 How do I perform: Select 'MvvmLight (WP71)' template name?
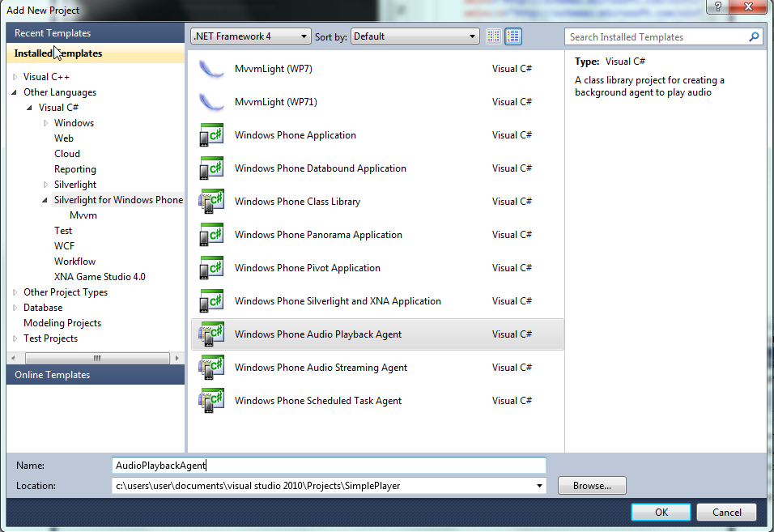click(x=276, y=102)
